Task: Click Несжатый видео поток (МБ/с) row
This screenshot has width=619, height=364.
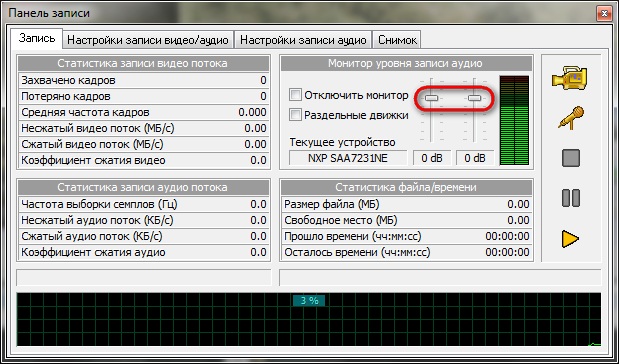Action: click(x=144, y=128)
